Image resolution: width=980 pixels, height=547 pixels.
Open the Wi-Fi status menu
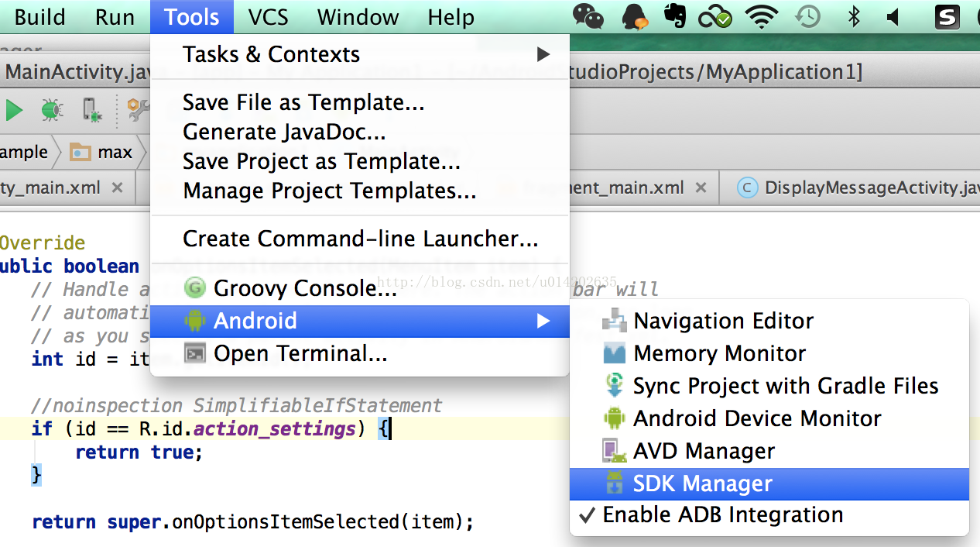tap(762, 16)
